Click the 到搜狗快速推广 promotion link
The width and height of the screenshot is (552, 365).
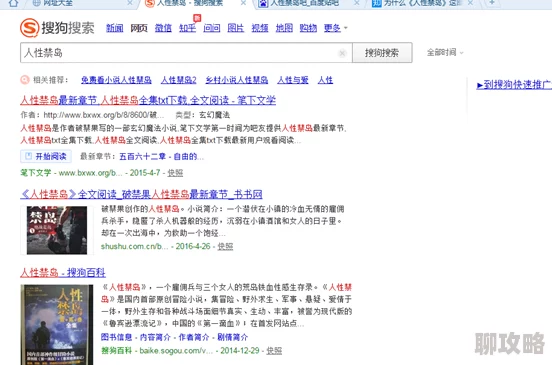click(x=514, y=84)
